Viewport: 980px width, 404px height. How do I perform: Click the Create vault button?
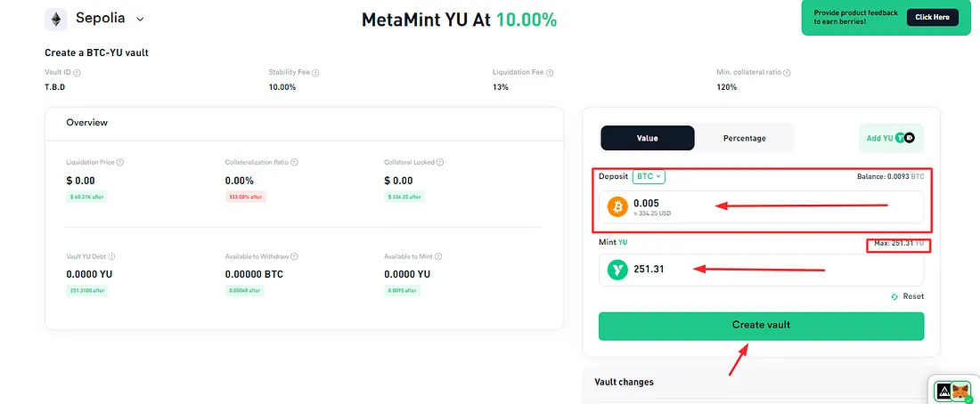[x=761, y=326]
